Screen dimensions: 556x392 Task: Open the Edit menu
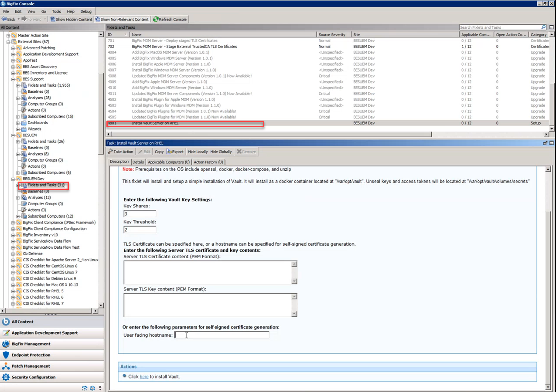[x=18, y=11]
